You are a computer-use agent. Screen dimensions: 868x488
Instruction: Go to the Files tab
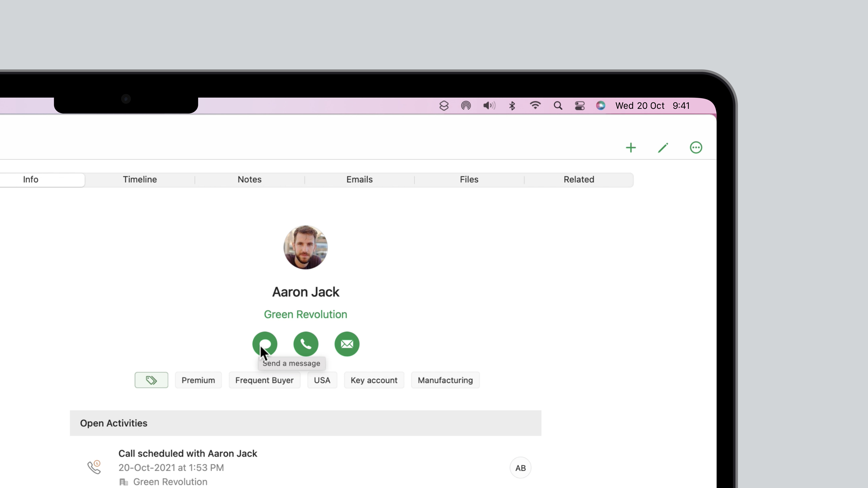[469, 179]
